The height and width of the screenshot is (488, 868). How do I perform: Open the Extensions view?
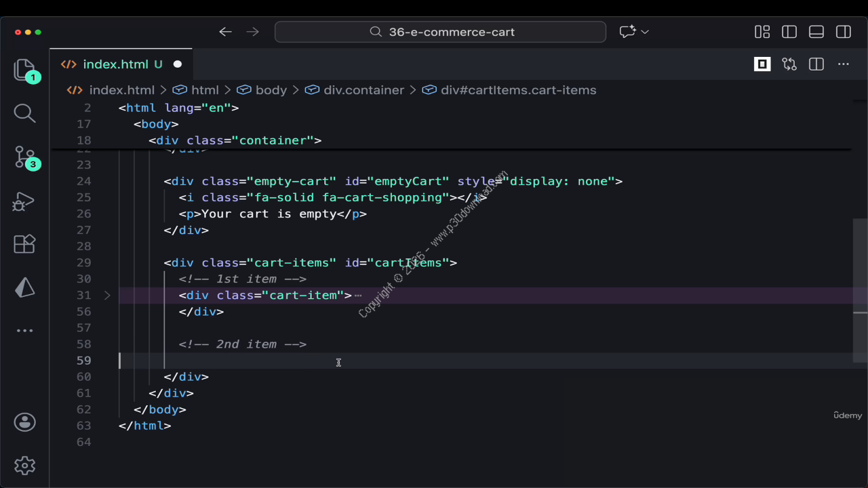pos(24,244)
